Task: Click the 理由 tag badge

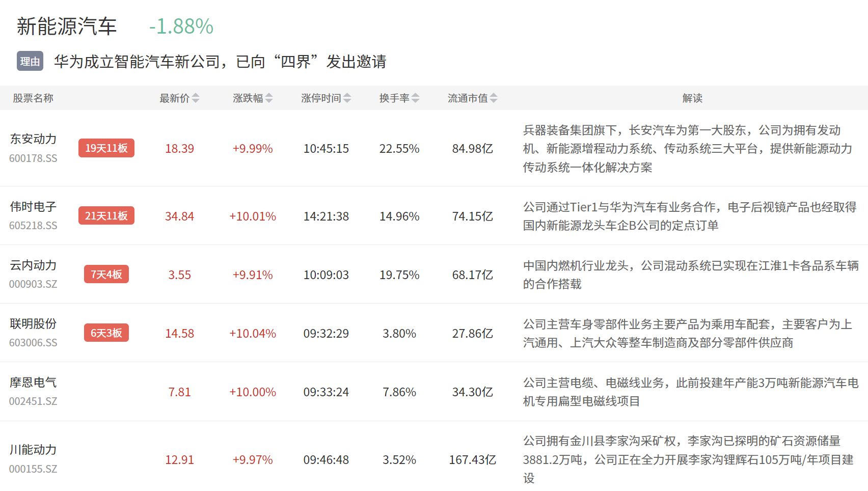Action: [x=30, y=61]
